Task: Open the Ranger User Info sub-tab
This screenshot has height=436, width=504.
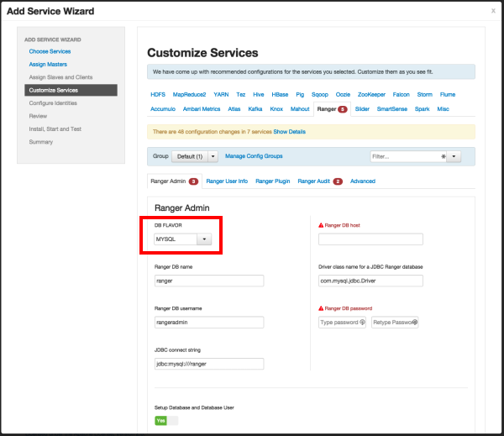Action: click(x=227, y=181)
